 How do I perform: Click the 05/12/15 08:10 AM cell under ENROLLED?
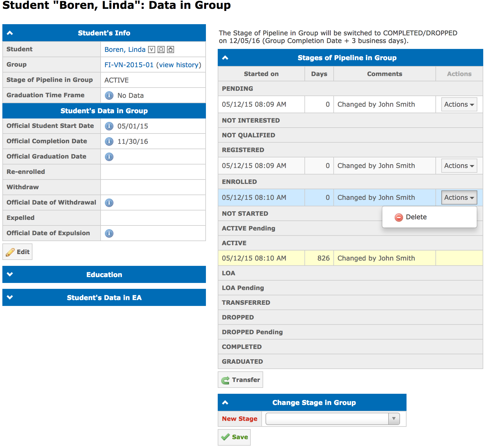(x=261, y=197)
